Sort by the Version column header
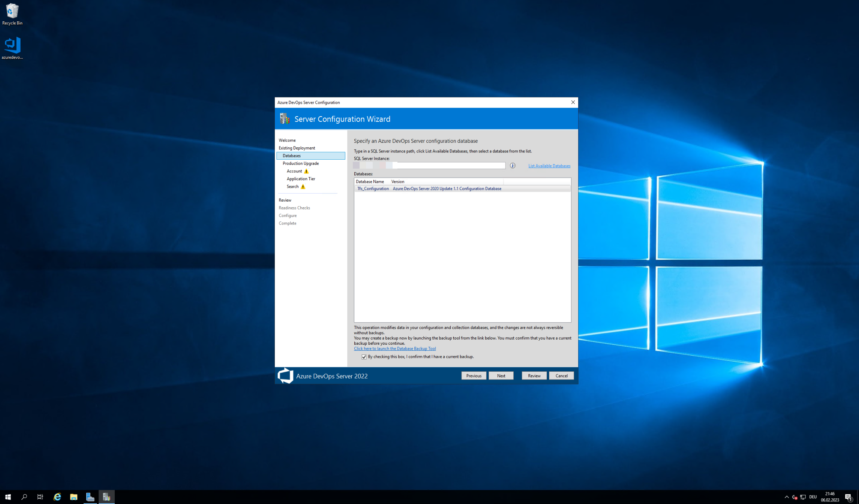859x504 pixels. [447, 182]
